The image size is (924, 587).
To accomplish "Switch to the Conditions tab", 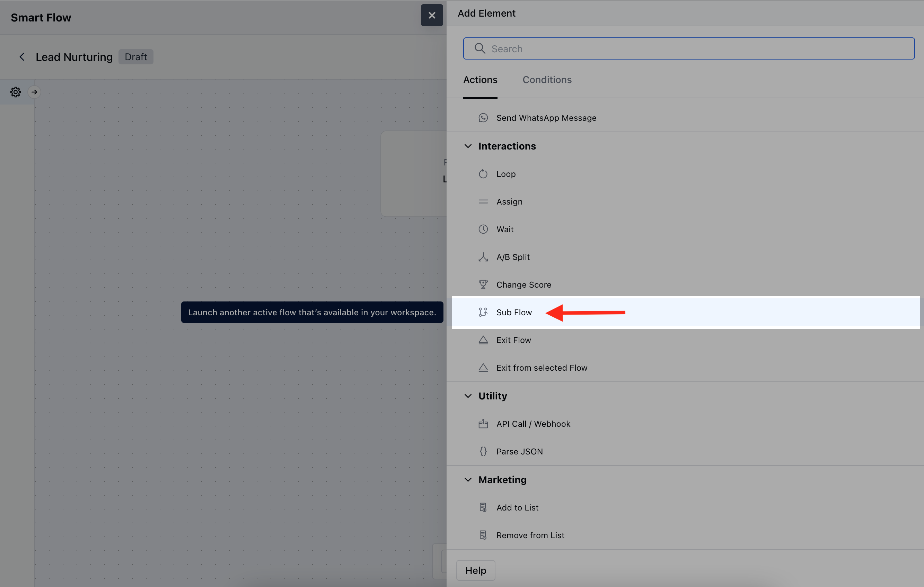I will point(547,80).
